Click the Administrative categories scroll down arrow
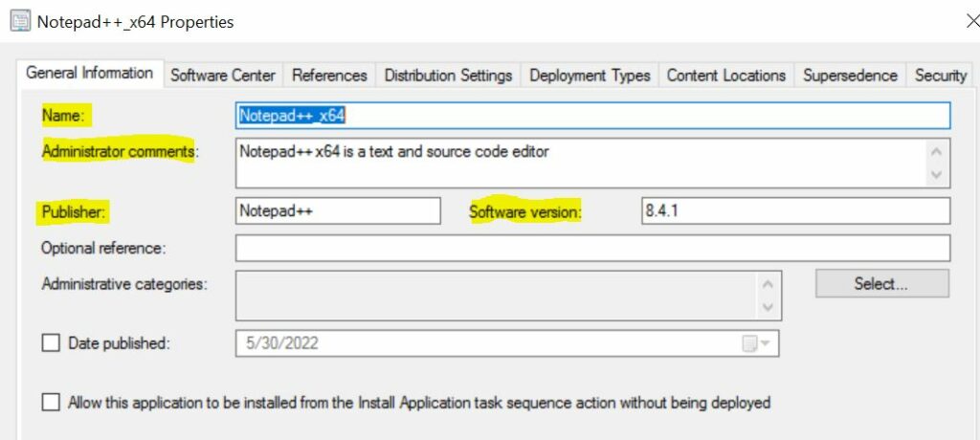The height and width of the screenshot is (440, 980). (x=768, y=307)
